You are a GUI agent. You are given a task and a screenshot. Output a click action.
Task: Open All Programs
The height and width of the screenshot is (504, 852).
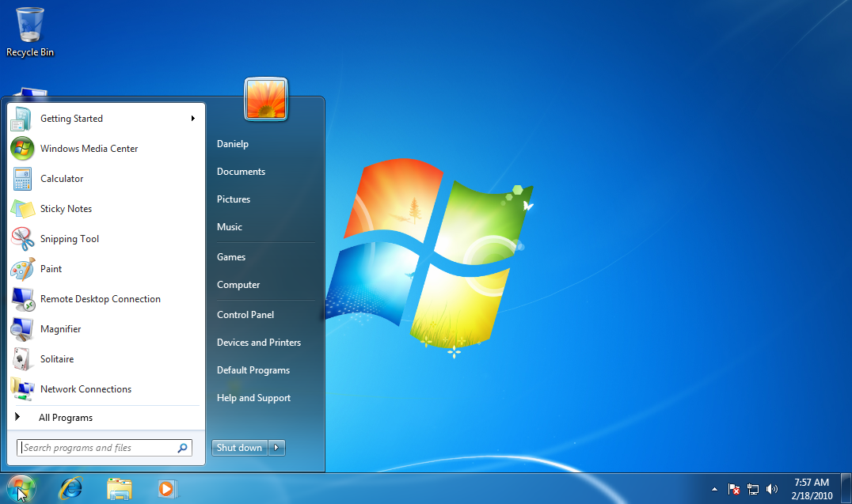66,417
